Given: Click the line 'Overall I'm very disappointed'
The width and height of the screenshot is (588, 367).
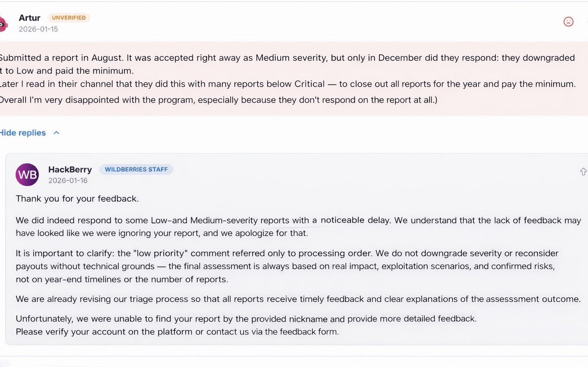Looking at the screenshot, I should point(219,100).
